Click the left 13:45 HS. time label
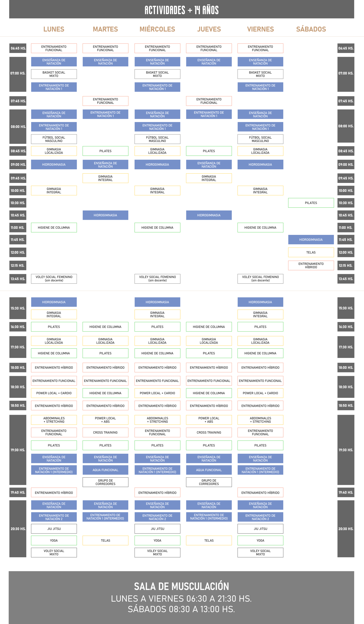The image size is (364, 624). 18,279
